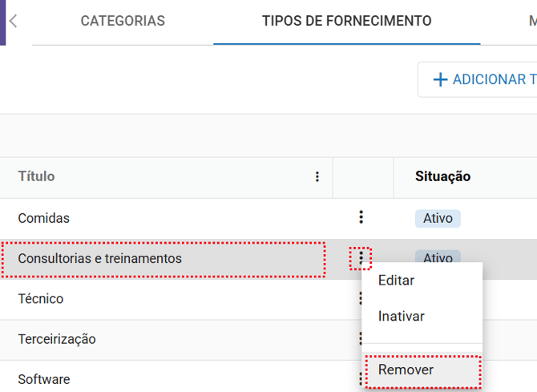Open the Título column options menu
The height and width of the screenshot is (392, 537).
[317, 177]
